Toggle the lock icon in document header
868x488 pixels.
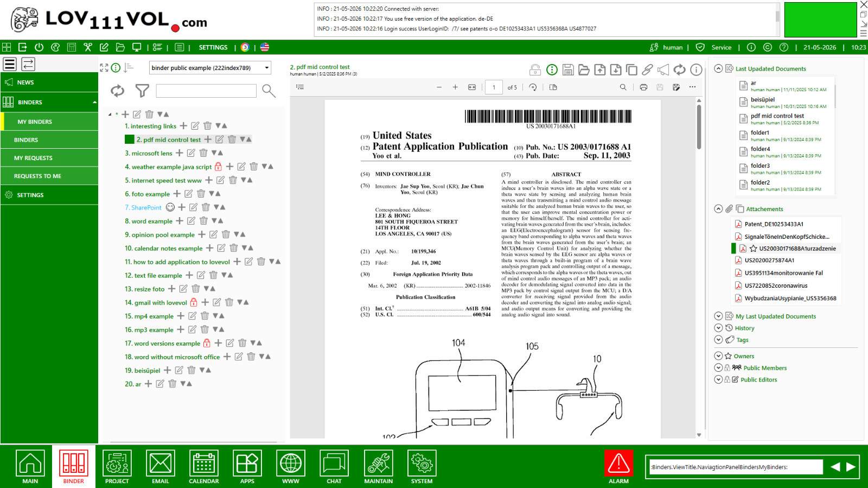coord(535,69)
